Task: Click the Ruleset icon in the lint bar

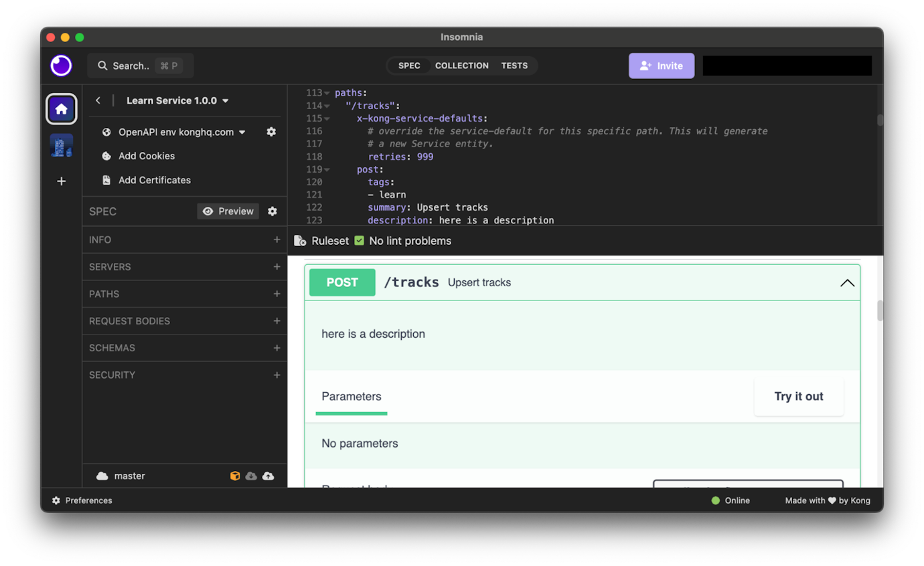Action: [301, 241]
